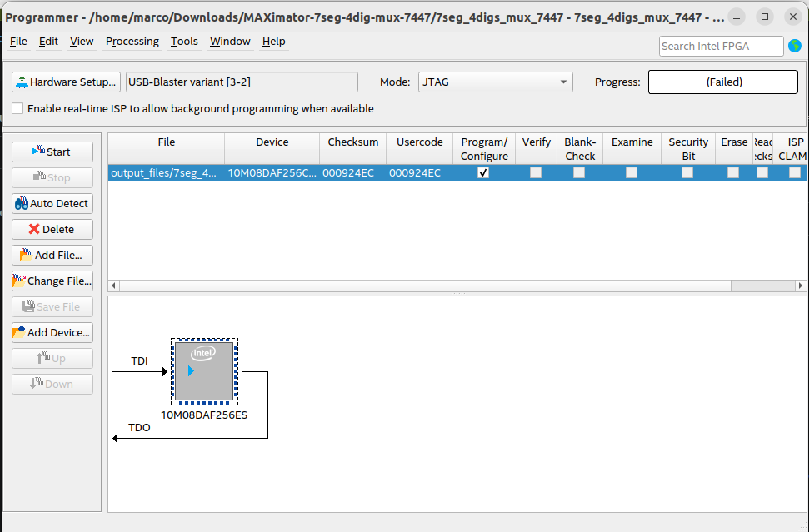Screen dimensions: 809x532
Task: Open the Tools menu
Action: point(184,42)
